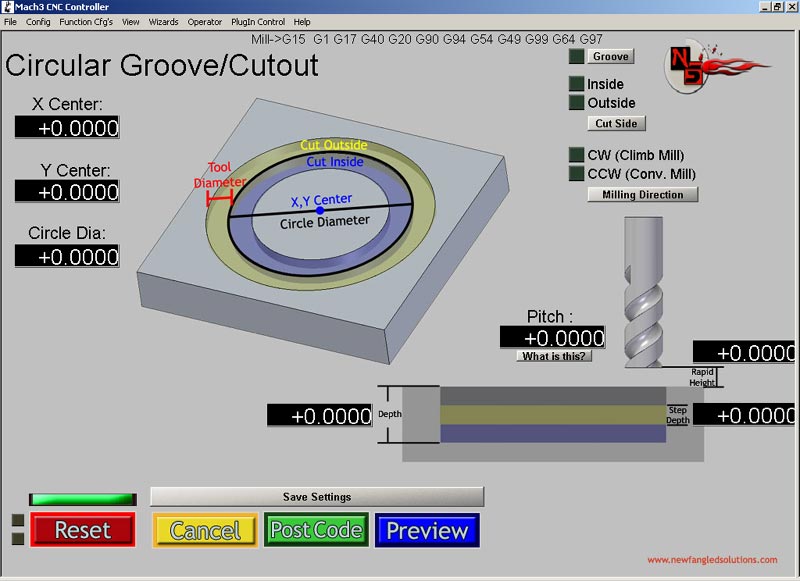Image resolution: width=800 pixels, height=581 pixels.
Task: Toggle the Outside indicator LED
Action: tap(577, 103)
